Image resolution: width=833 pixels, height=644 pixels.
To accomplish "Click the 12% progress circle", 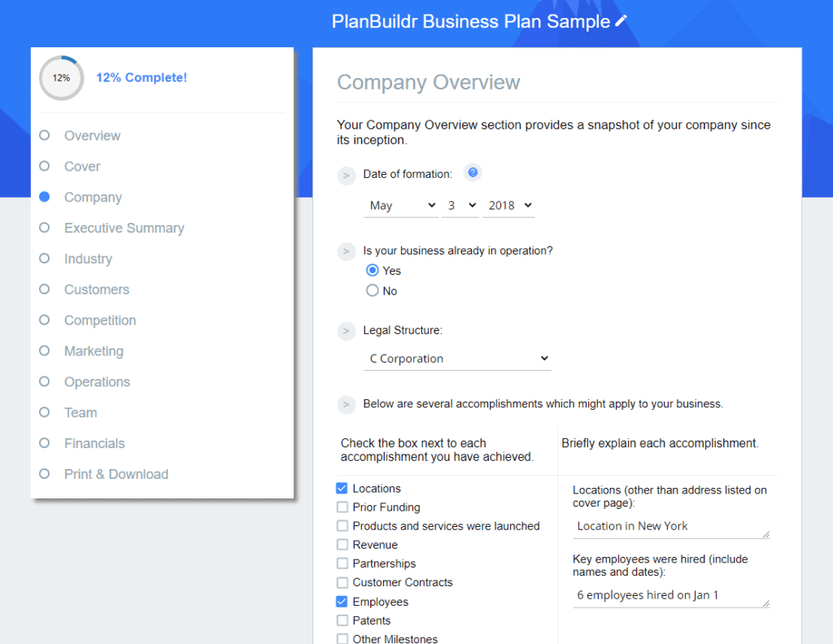I will pos(61,77).
